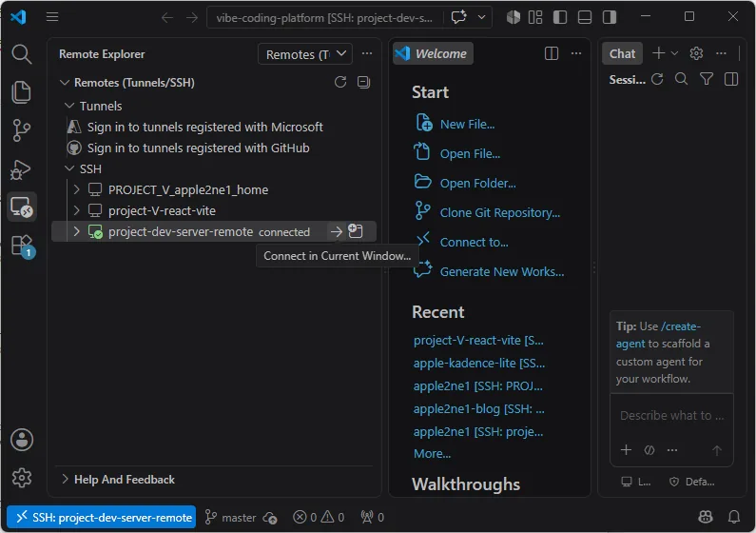Select the Remote Explorer activity icon
This screenshot has width=756, height=533.
[22, 207]
